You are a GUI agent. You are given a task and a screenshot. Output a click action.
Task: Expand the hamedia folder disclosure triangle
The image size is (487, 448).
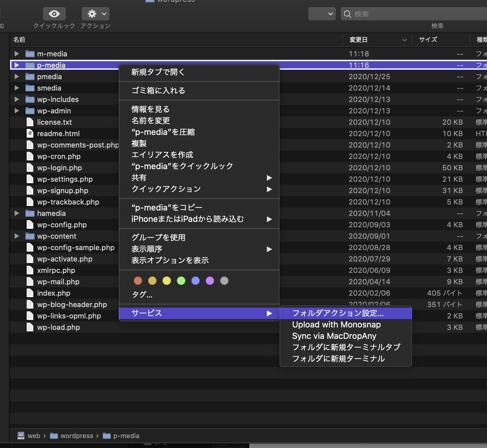pos(17,213)
